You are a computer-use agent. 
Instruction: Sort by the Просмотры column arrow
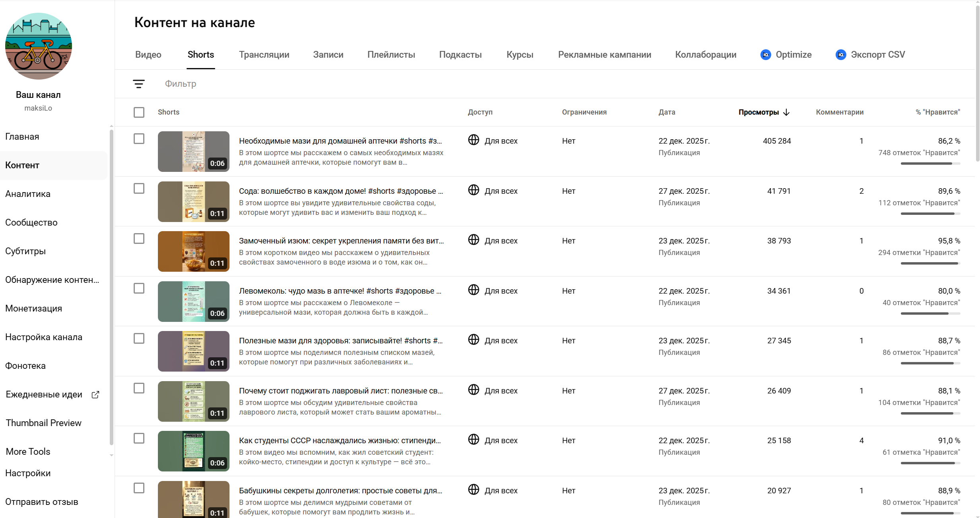786,113
